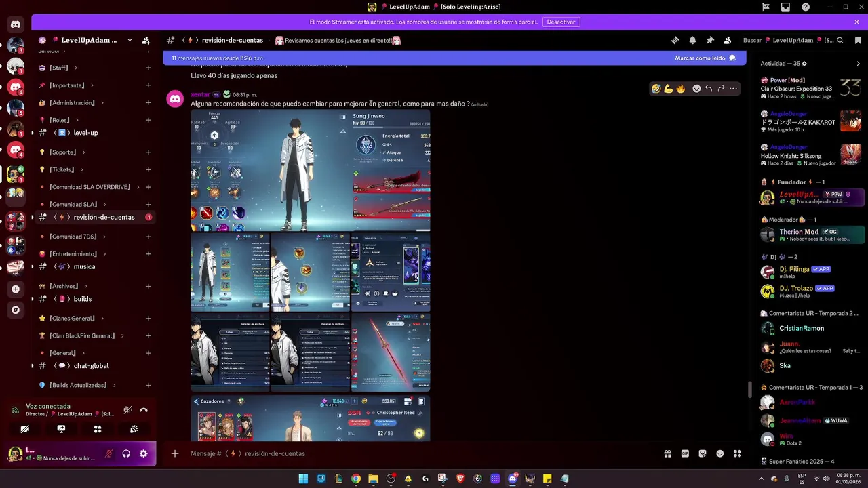
Task: Open Discord direct messages home icon
Action: click(15, 24)
